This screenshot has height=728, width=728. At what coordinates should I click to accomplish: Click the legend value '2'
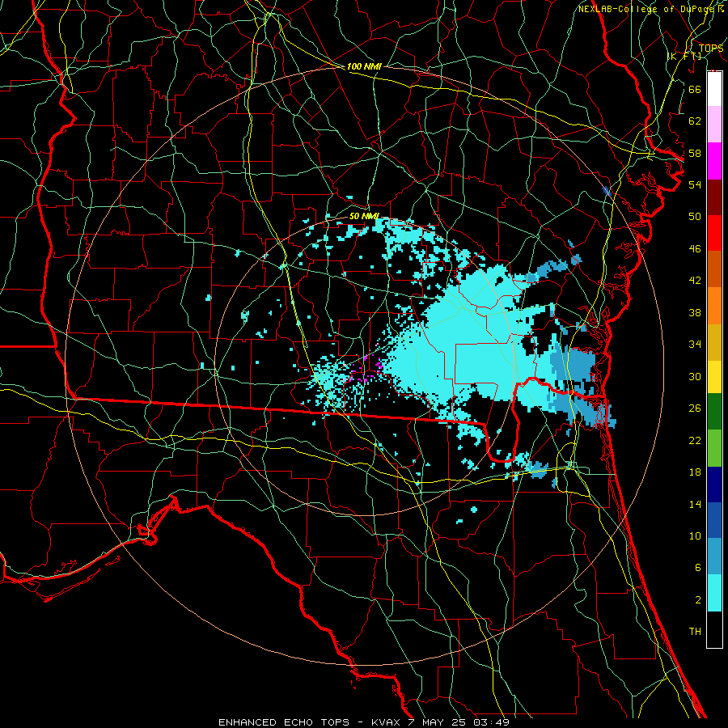[697, 600]
